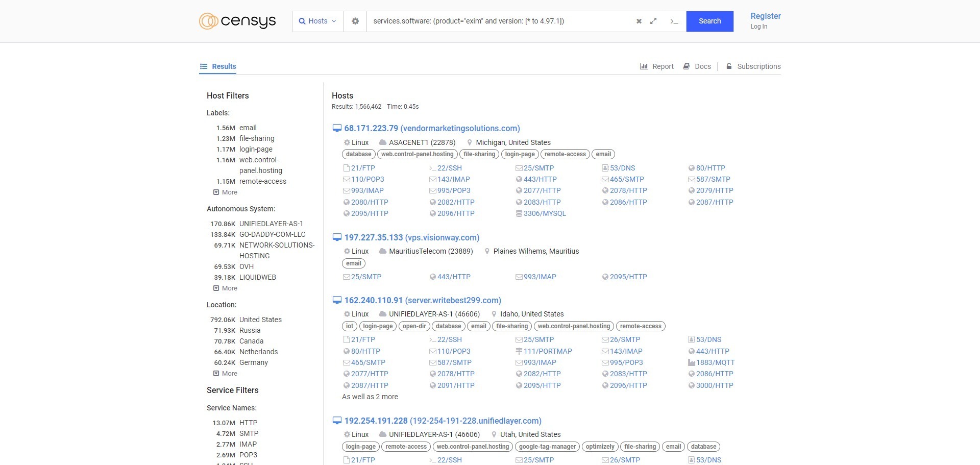This screenshot has width=980, height=465.
Task: Click the monitor icon beside 197.227.35.133
Action: pos(337,237)
